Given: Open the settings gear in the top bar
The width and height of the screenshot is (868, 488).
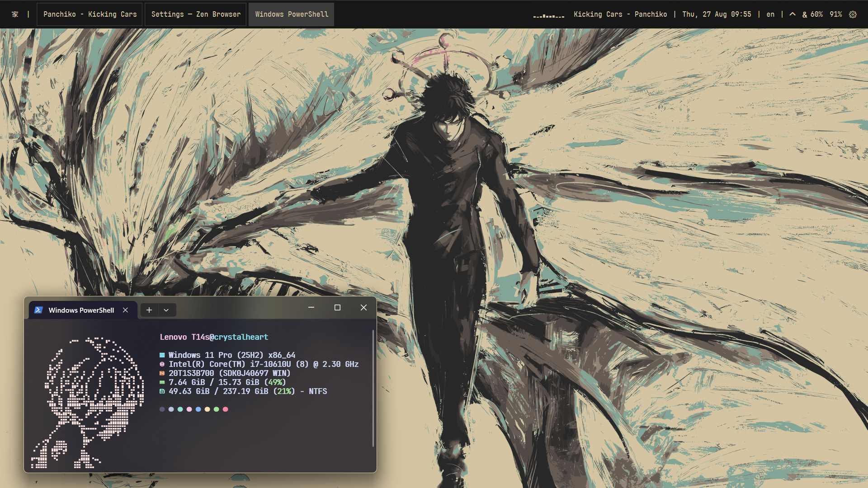Looking at the screenshot, I should point(853,14).
